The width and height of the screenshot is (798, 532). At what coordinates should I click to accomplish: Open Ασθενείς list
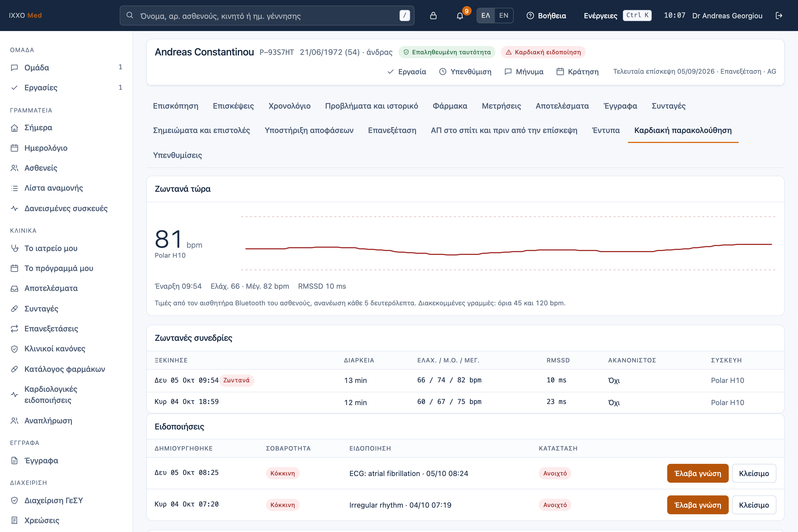point(66,168)
